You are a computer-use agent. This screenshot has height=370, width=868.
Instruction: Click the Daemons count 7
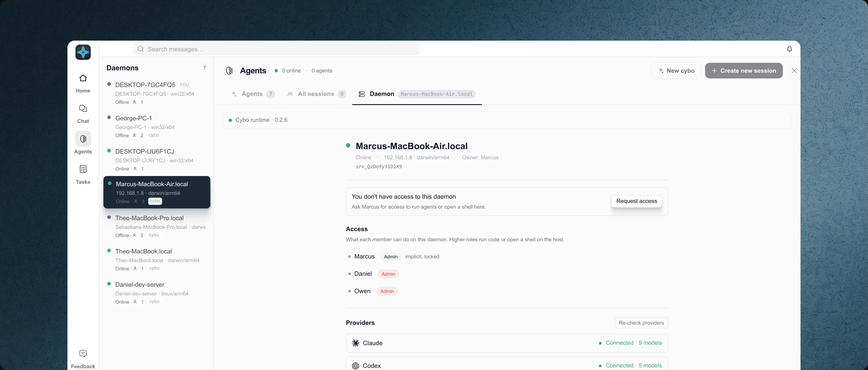[204, 68]
